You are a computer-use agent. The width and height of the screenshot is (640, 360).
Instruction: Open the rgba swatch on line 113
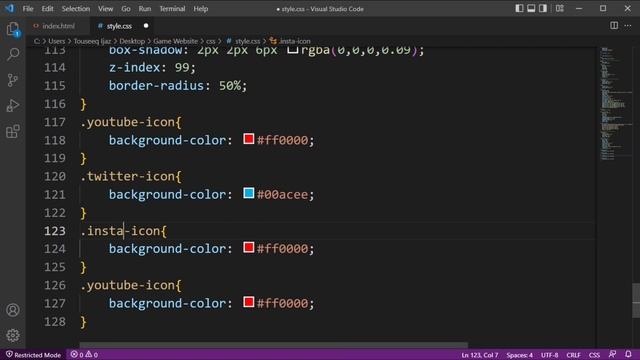[x=292, y=50]
